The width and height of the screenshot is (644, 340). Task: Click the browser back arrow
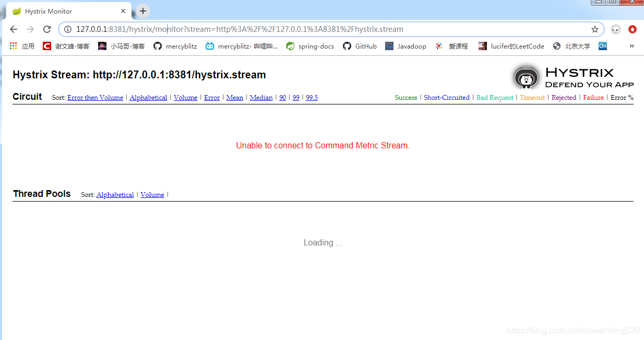coord(14,29)
